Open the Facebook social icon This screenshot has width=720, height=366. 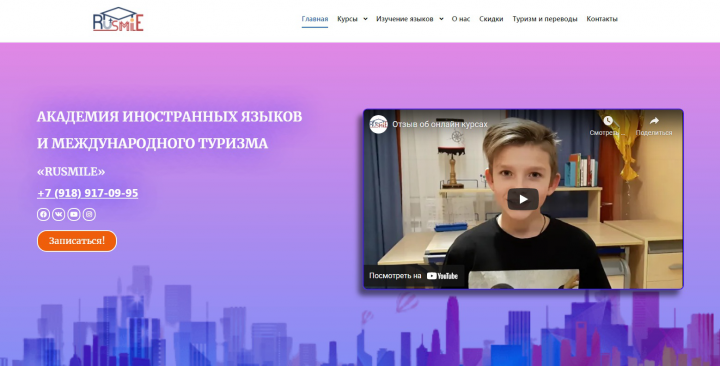(x=43, y=214)
